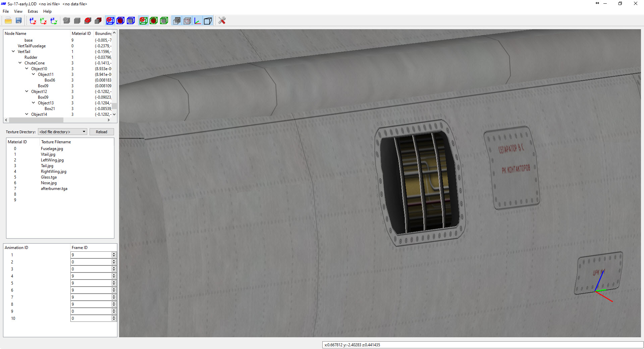Collapse the ChuteCone tree node

[x=20, y=63]
